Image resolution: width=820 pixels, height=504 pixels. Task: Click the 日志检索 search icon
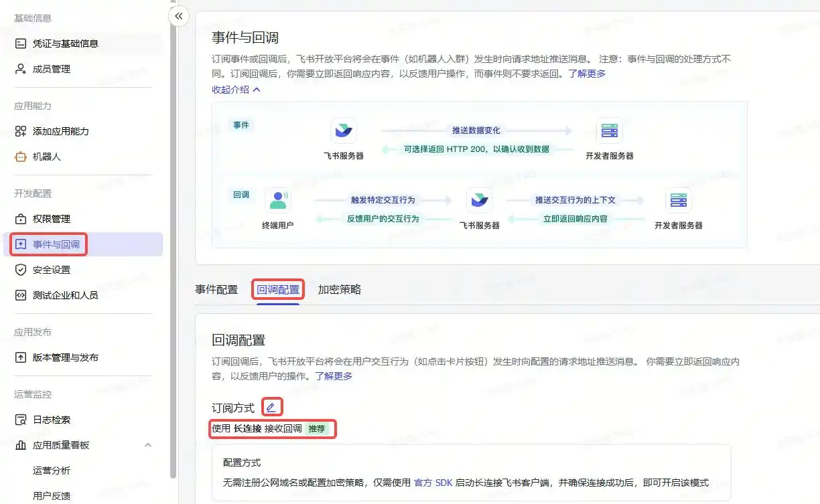pos(21,420)
